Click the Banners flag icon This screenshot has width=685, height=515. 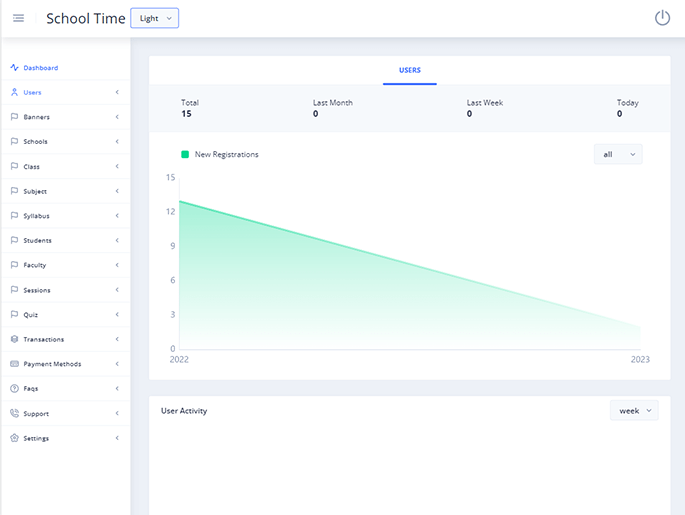(14, 117)
